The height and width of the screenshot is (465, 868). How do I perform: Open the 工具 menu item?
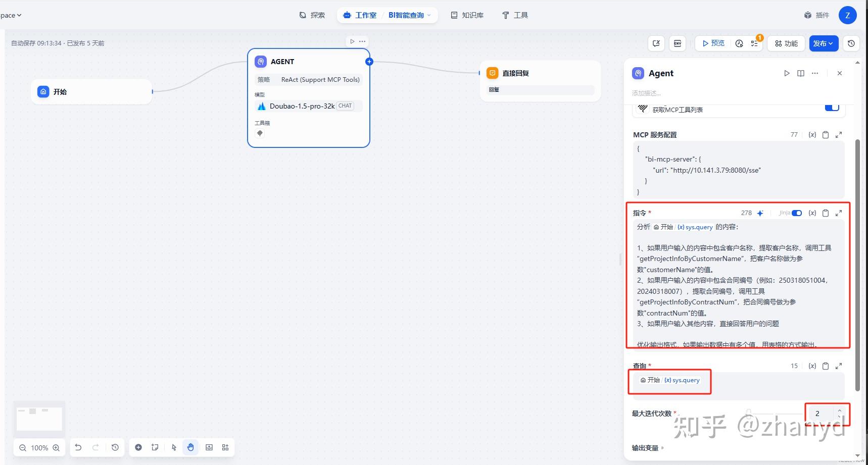(x=514, y=15)
